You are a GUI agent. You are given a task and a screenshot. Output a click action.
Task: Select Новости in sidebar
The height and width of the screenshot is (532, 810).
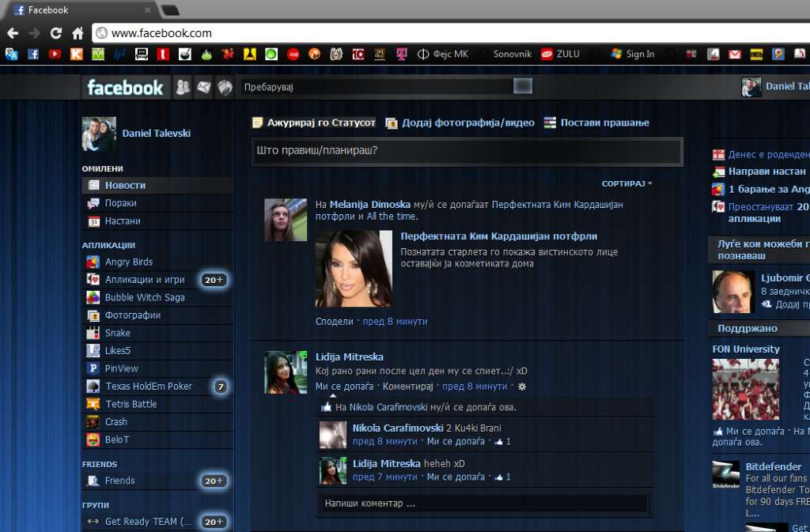[x=157, y=185]
